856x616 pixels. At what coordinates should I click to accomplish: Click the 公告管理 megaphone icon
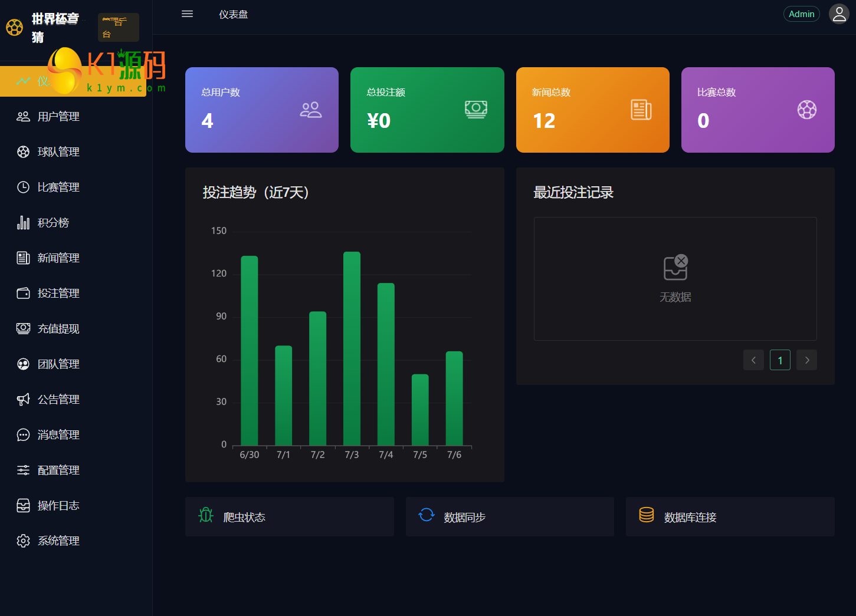point(23,400)
